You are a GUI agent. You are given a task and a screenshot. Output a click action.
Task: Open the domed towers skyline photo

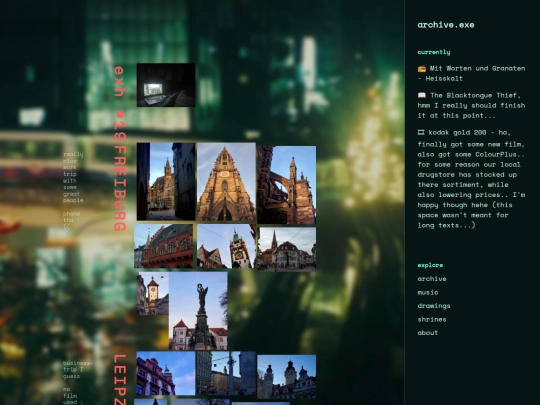[x=287, y=377]
